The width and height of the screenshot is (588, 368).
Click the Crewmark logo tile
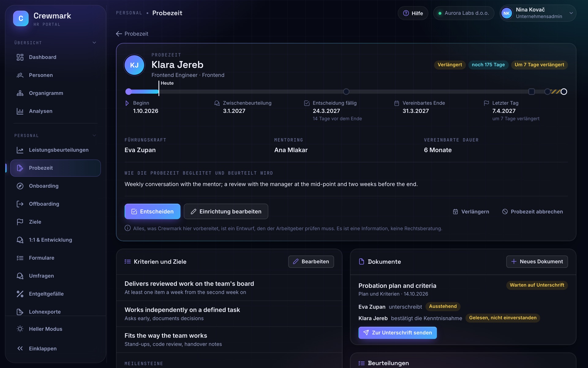point(21,18)
